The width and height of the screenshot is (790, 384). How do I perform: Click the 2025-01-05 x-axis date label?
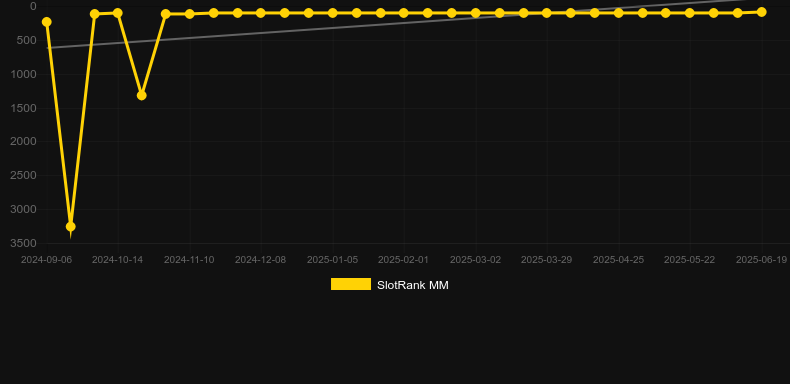click(333, 260)
